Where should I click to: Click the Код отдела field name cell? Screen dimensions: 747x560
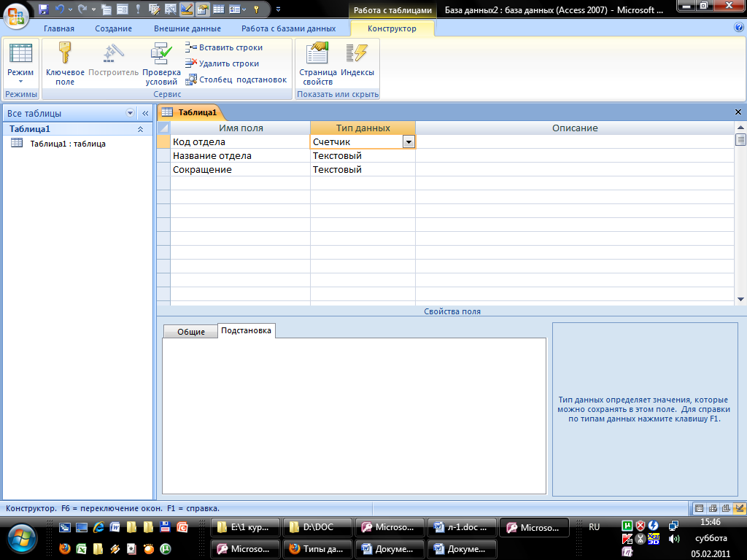pyautogui.click(x=241, y=142)
